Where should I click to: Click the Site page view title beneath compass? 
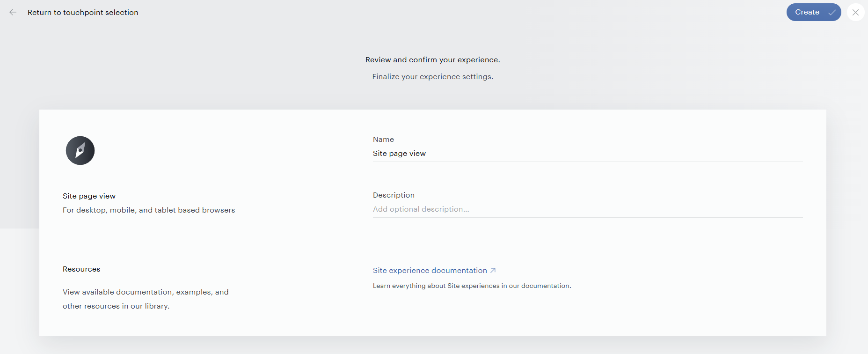coord(89,196)
